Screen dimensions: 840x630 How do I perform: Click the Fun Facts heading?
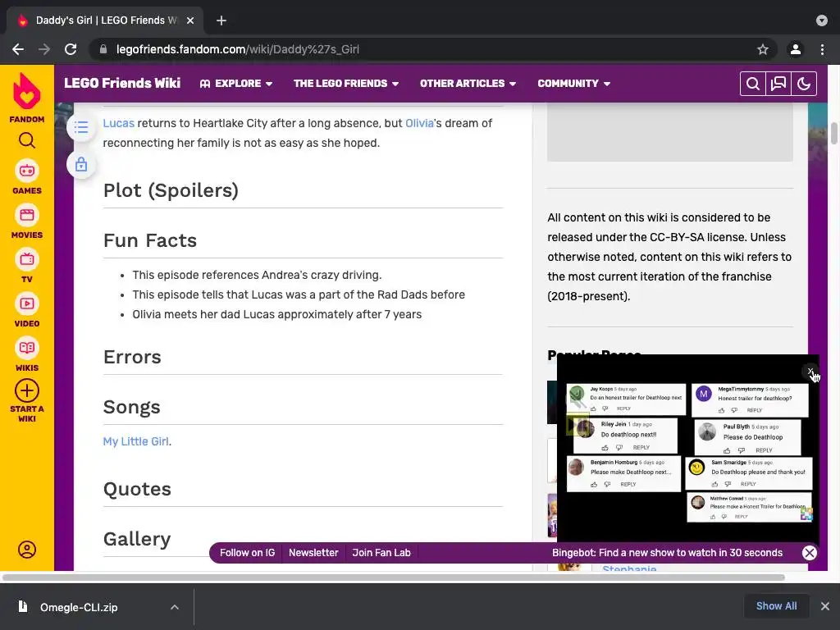150,240
